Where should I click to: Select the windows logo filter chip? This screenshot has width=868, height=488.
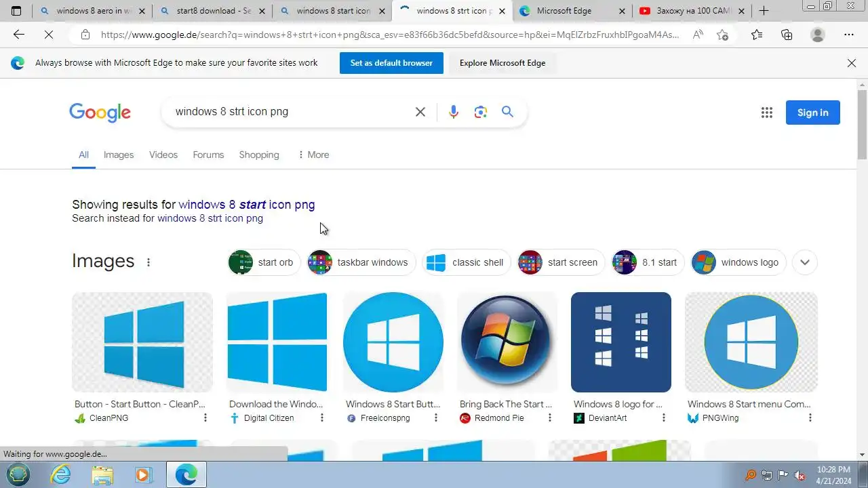(738, 262)
